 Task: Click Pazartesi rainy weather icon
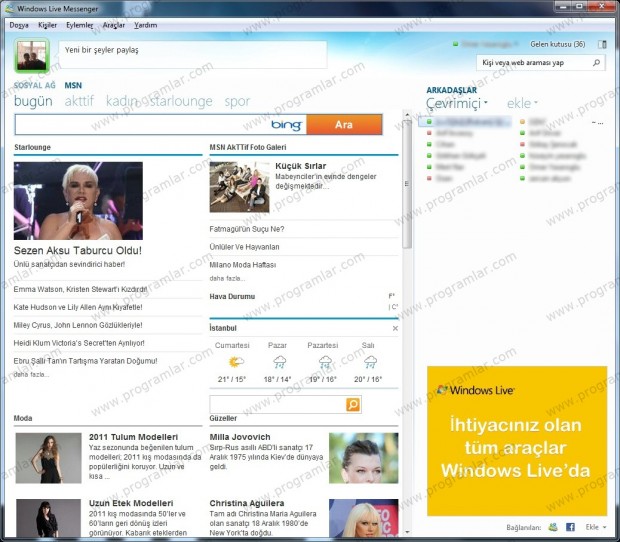point(325,362)
